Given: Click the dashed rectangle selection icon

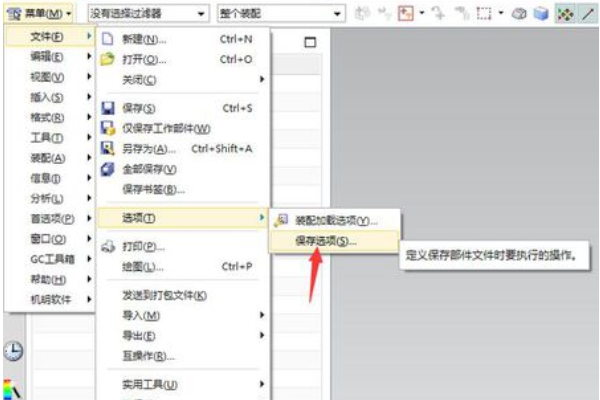Looking at the screenshot, I should tap(484, 14).
